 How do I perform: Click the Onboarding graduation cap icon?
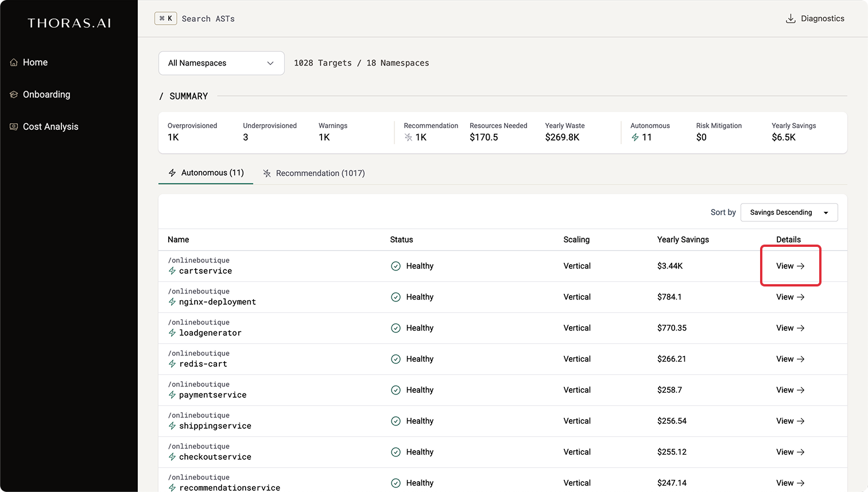tap(14, 95)
